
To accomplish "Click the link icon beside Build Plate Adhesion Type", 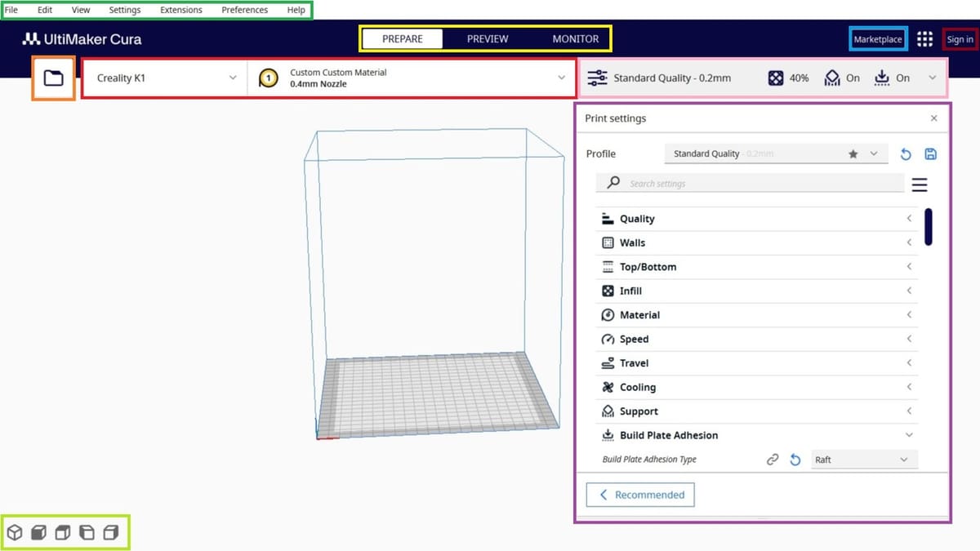I will (x=773, y=460).
